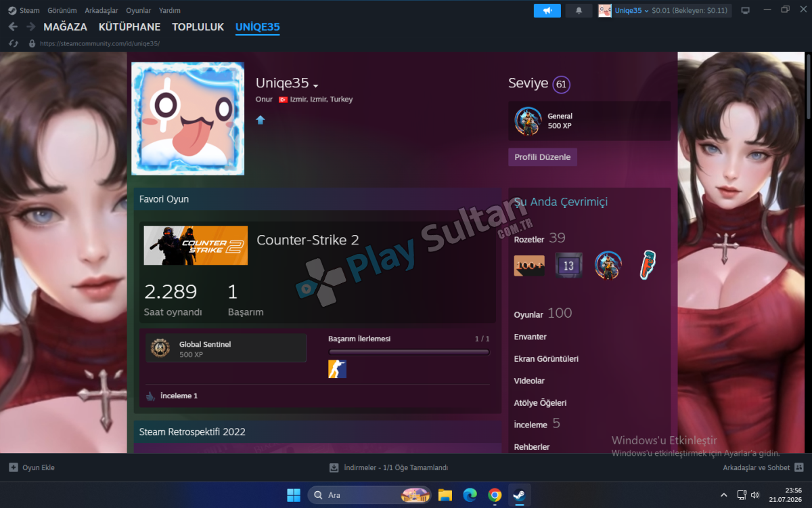Open the notifications bell icon
Image resolution: width=812 pixels, height=508 pixels.
[579, 11]
